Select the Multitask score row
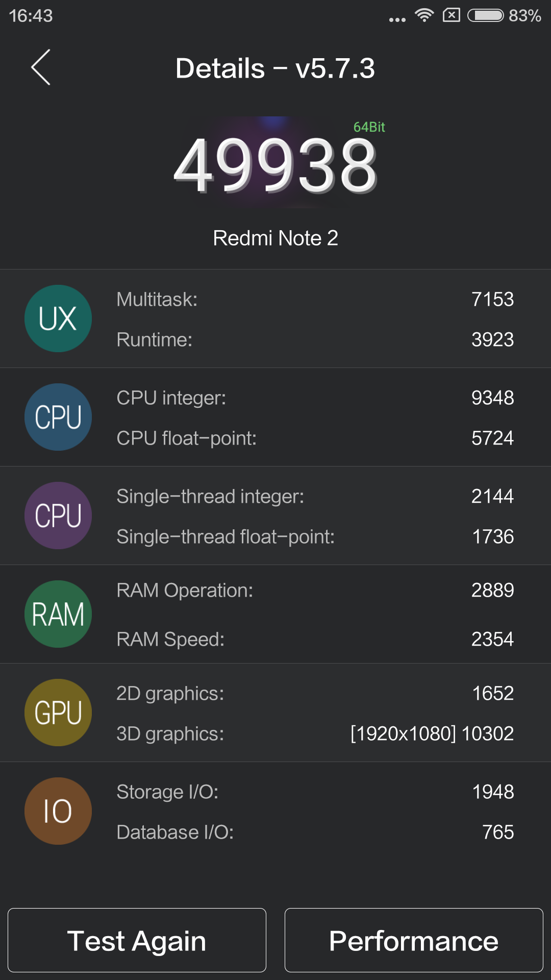This screenshot has width=551, height=980. click(314, 299)
